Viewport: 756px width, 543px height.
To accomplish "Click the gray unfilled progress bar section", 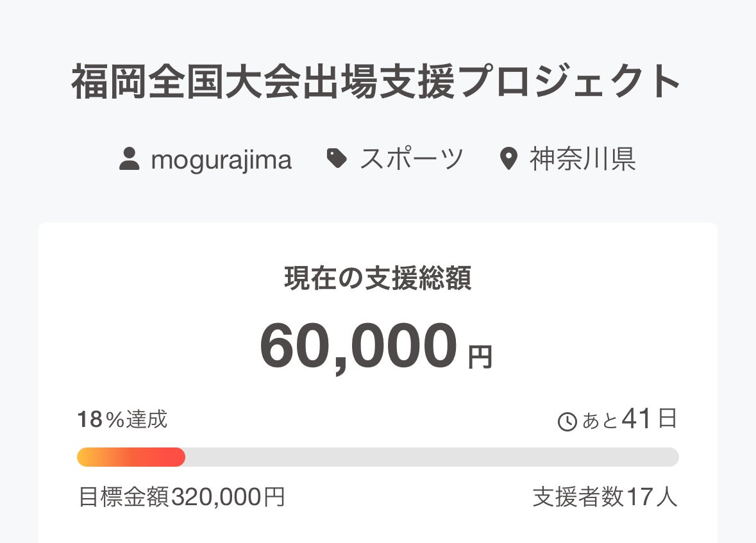I will pos(432,457).
